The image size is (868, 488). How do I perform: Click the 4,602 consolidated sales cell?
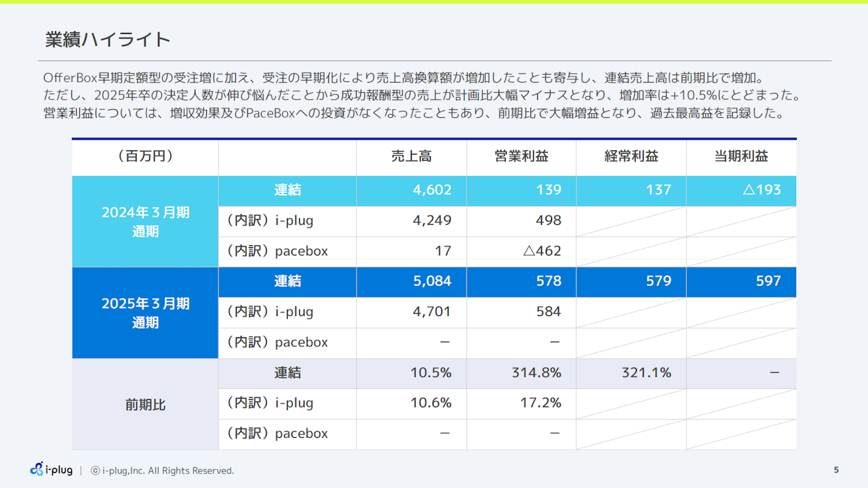pos(432,190)
